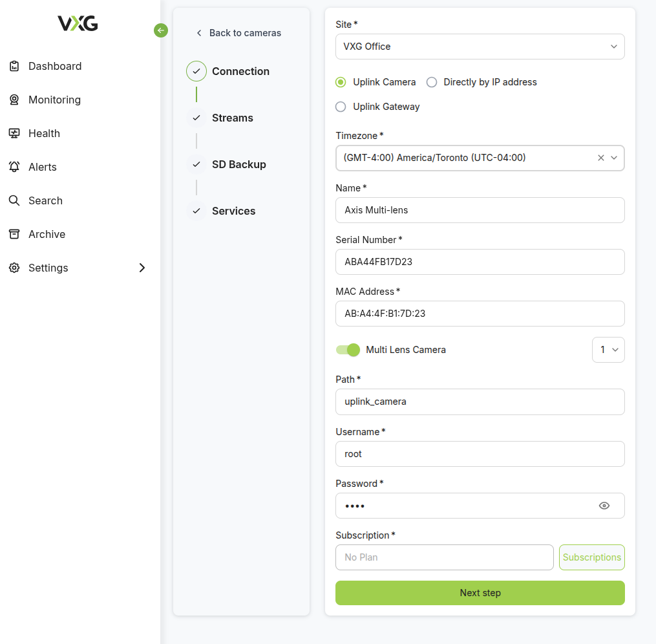This screenshot has width=656, height=644.
Task: Click the Settings gear icon
Action: click(x=14, y=268)
